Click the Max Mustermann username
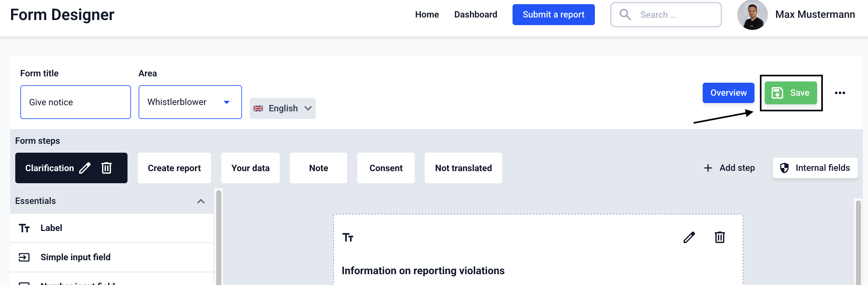The width and height of the screenshot is (868, 285). (x=815, y=15)
